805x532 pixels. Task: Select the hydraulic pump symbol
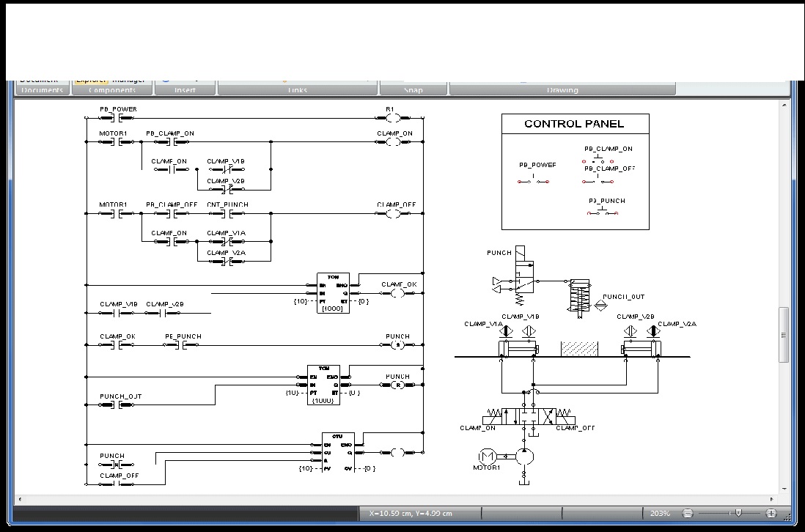click(524, 456)
